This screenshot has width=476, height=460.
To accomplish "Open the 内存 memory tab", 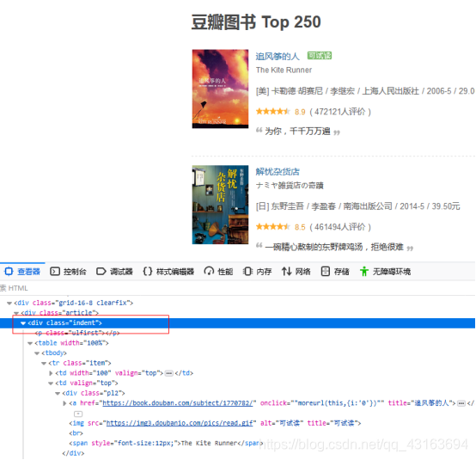I will [x=257, y=272].
